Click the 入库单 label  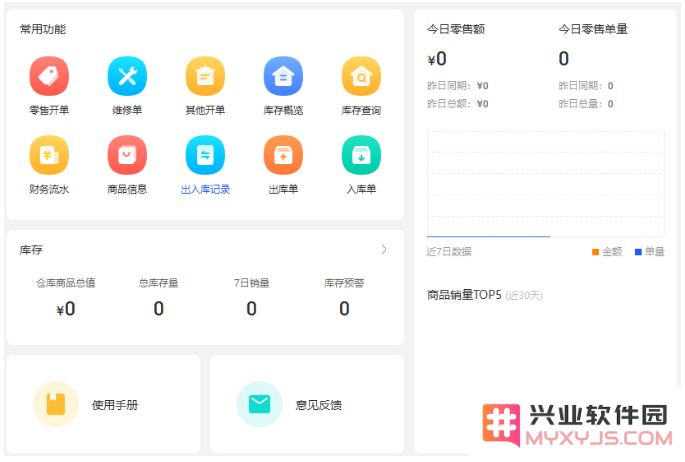pos(361,190)
